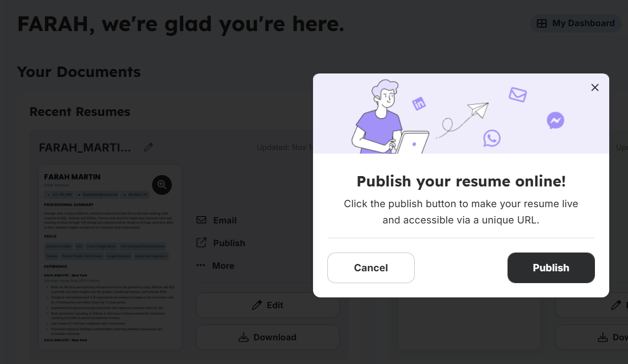Screen dimensions: 628x364
Task: Click the Email action label
Action: tap(225, 220)
